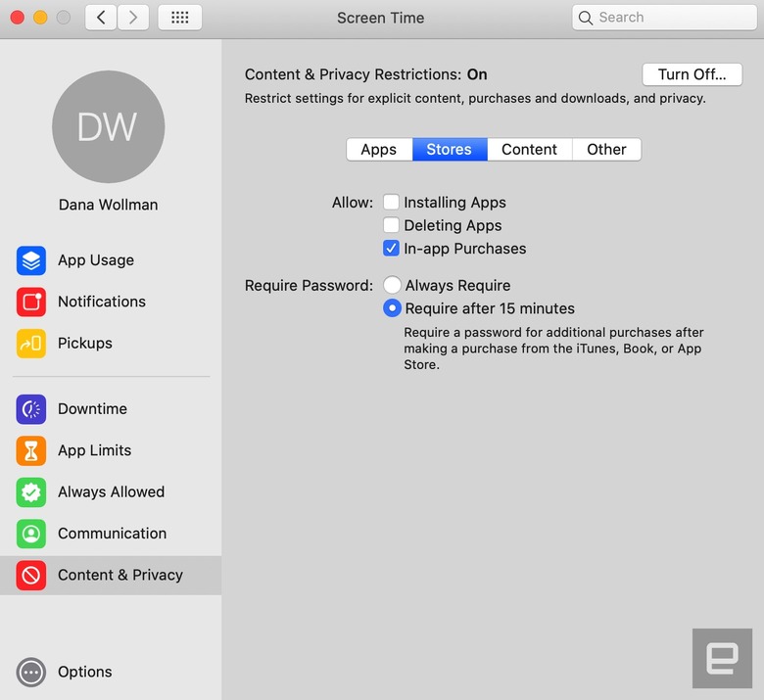This screenshot has width=764, height=700.
Task: Switch to the Content tab
Action: (529, 149)
